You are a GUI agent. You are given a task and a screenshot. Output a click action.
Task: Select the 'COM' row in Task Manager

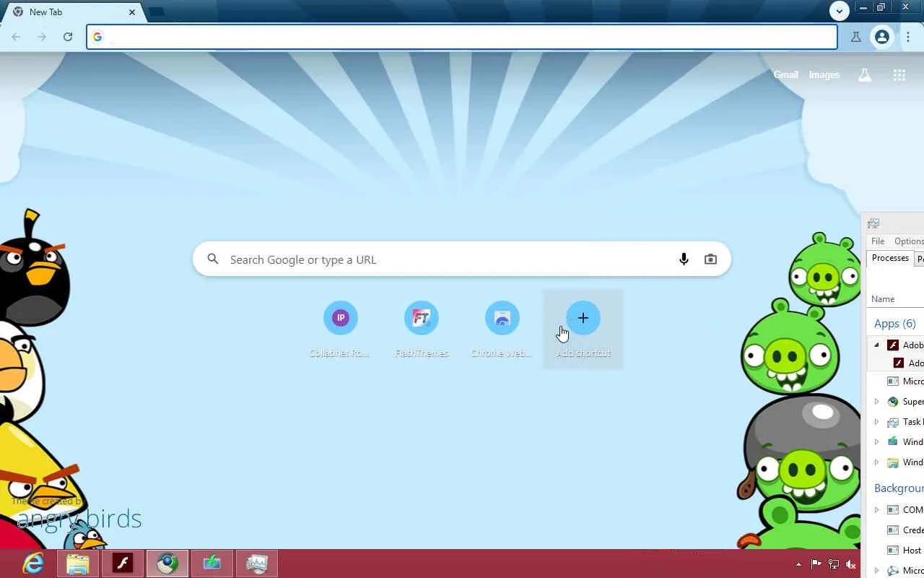(x=895, y=510)
